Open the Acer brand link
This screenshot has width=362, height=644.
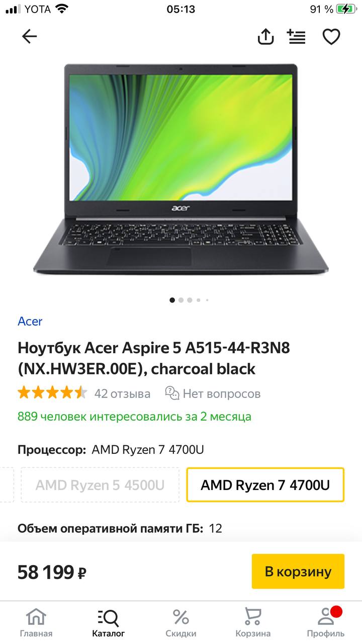point(30,321)
